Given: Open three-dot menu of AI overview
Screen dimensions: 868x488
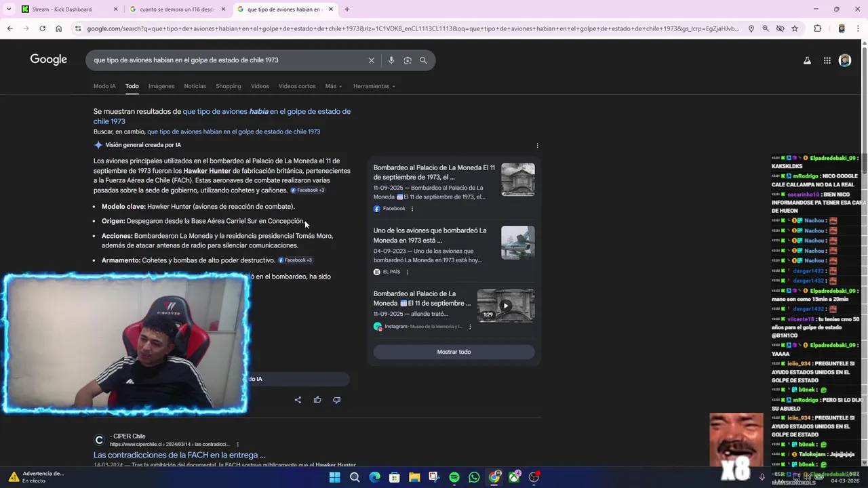Looking at the screenshot, I should pos(537,146).
